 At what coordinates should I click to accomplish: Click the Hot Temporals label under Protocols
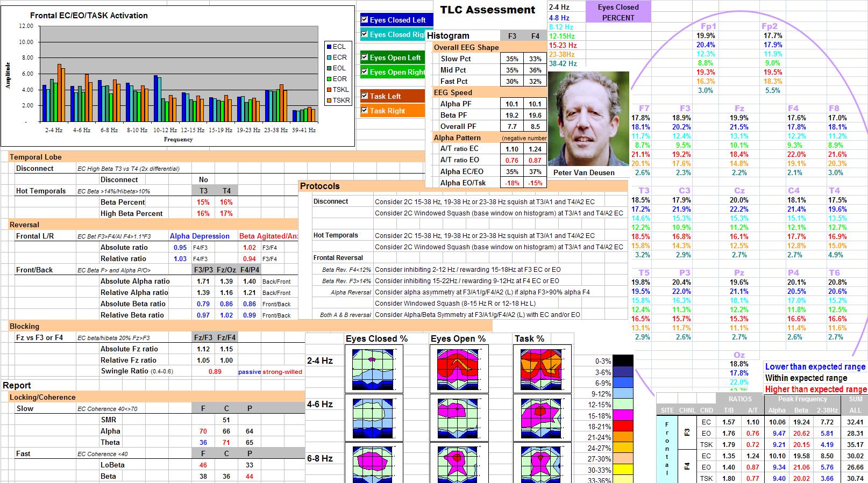(336, 235)
